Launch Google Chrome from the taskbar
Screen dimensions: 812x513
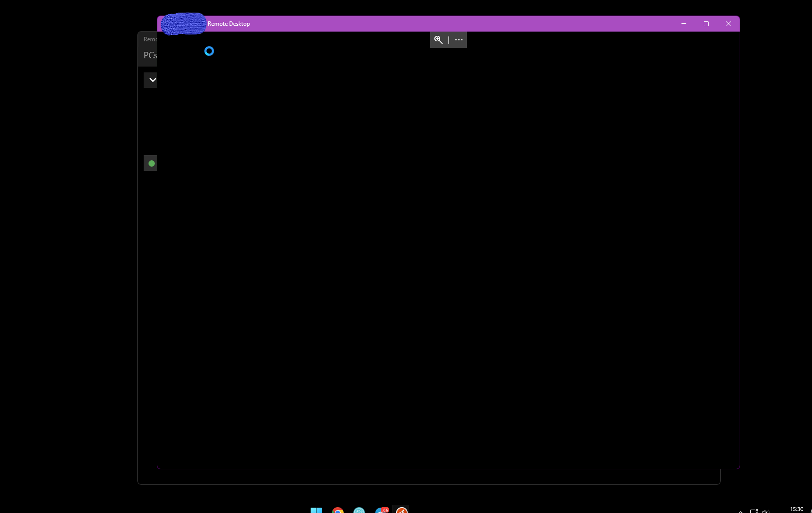point(338,510)
